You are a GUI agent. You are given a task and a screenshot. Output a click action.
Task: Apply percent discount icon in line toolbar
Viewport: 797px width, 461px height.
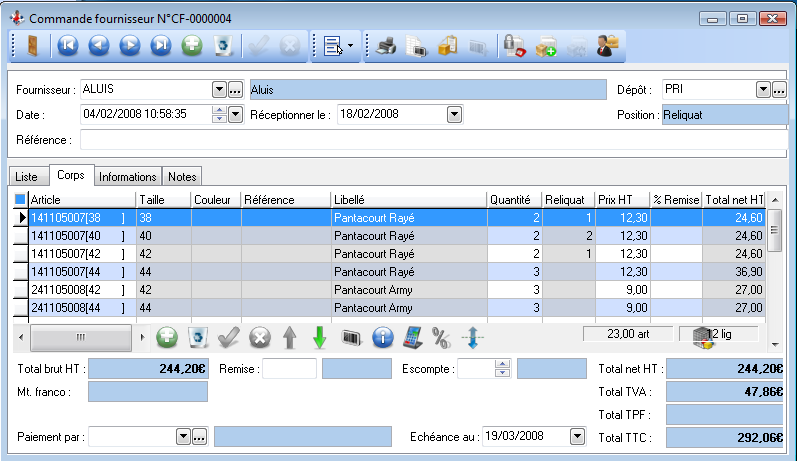[x=440, y=338]
